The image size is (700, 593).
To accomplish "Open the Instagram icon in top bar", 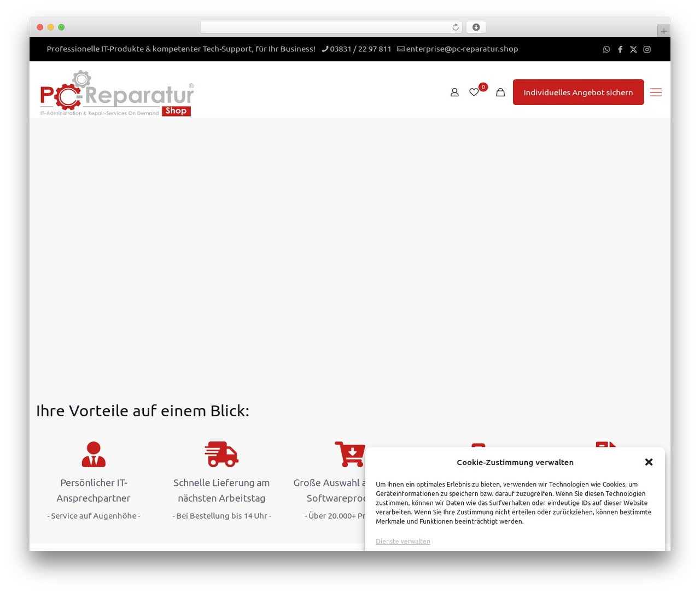I will 647,49.
